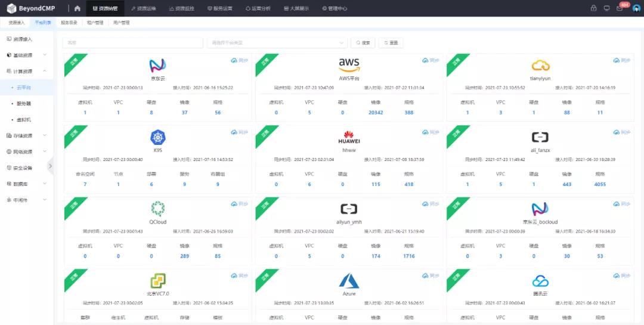Viewport: 644px width, 325px height.
Task: Click the QCloud platform logo
Action: 157,209
